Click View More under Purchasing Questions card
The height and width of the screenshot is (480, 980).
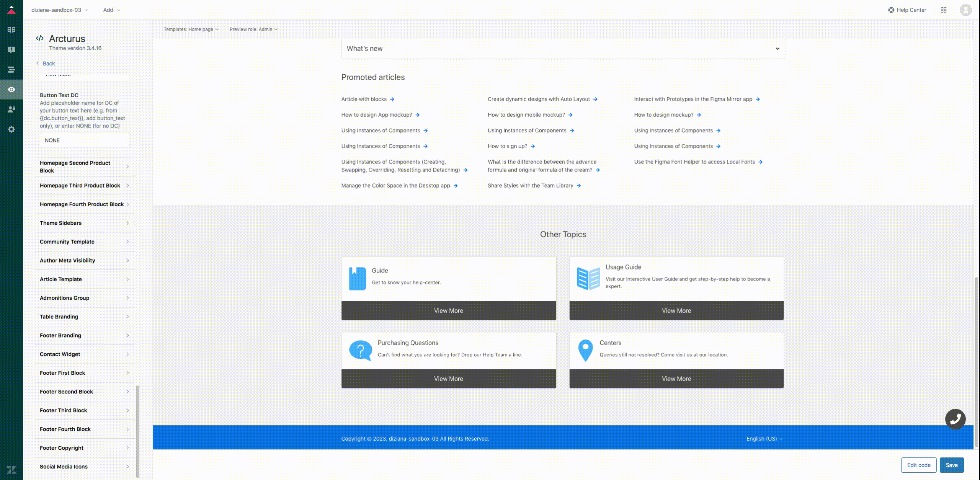(x=449, y=379)
